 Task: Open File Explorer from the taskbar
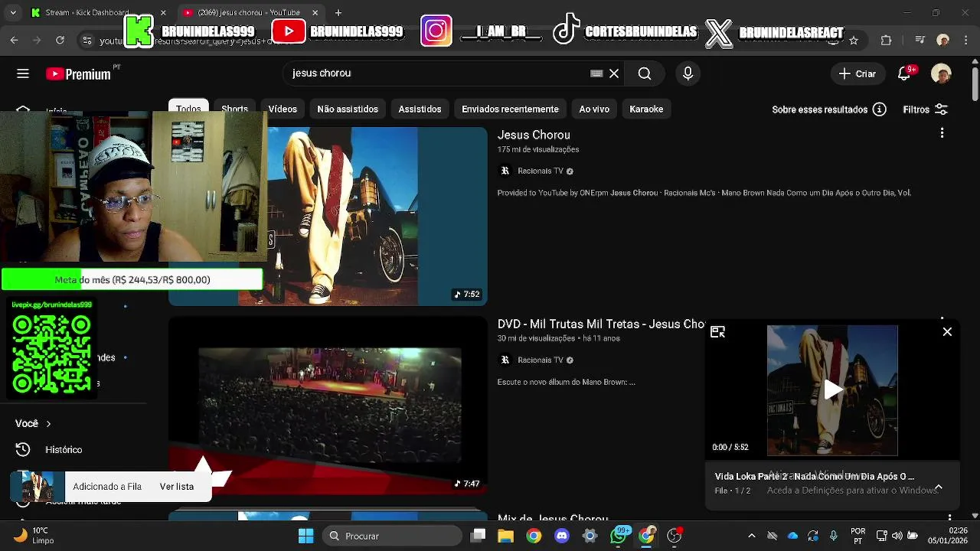point(505,536)
